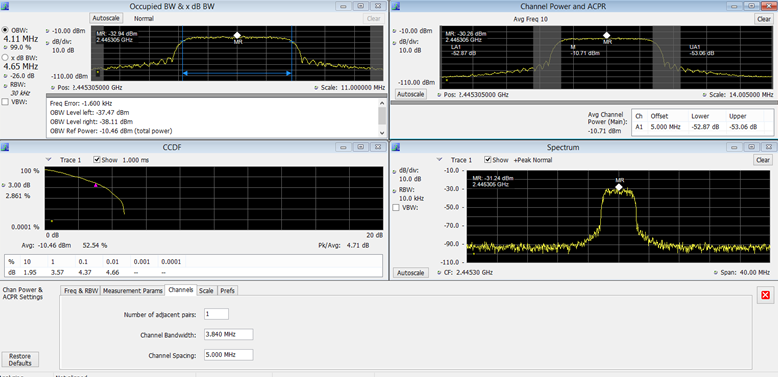Viewport: 778px width, 377px height.
Task: Click Autoscale in Occupied BW panel
Action: pyautogui.click(x=106, y=18)
